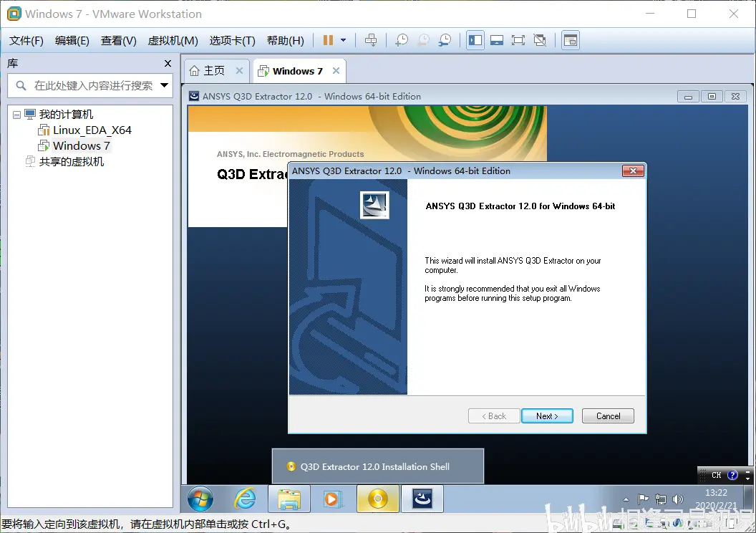756x533 pixels.
Task: Open the volume speaker tray icon
Action: (678, 499)
